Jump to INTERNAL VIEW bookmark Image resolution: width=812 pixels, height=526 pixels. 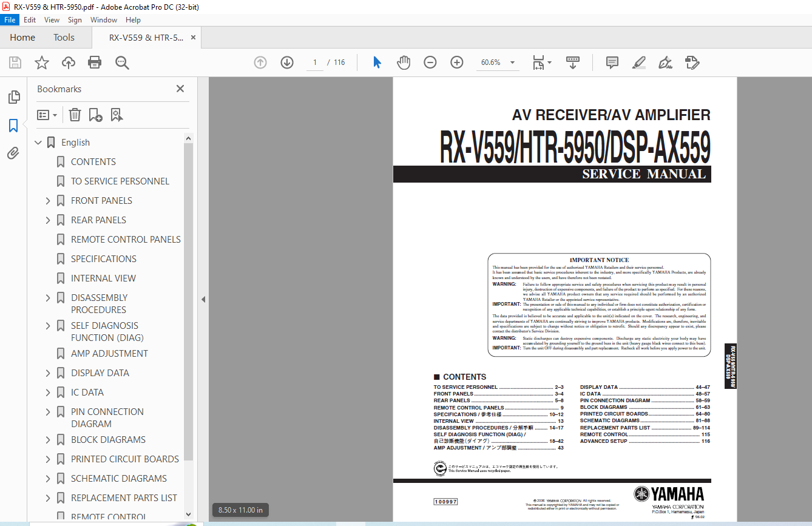(103, 278)
